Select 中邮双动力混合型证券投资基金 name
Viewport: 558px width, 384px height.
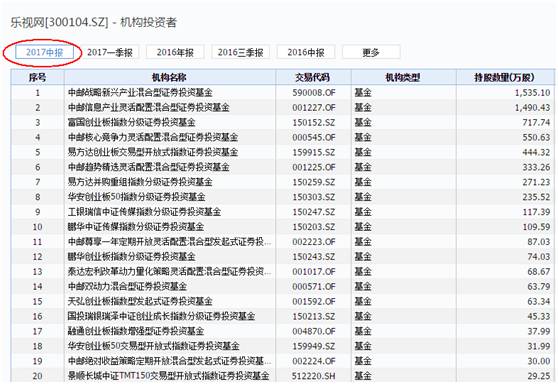pyautogui.click(x=127, y=286)
